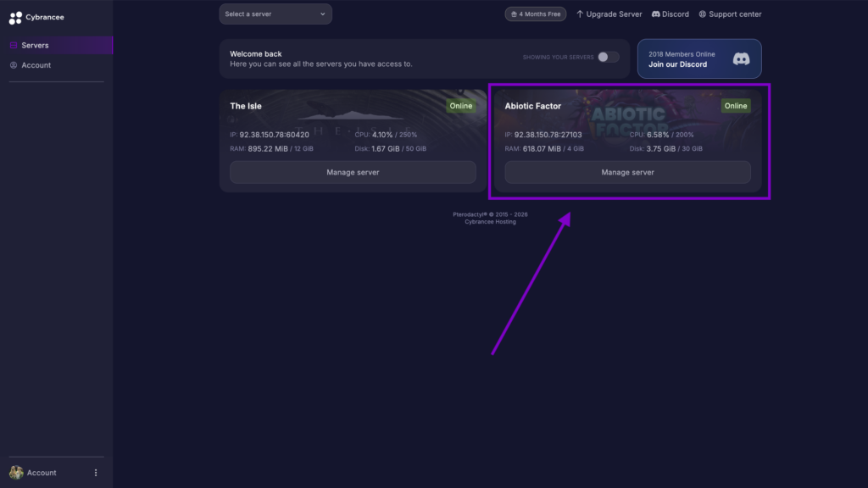This screenshot has width=868, height=488.
Task: Click Manage server for The Isle
Action: tap(353, 172)
